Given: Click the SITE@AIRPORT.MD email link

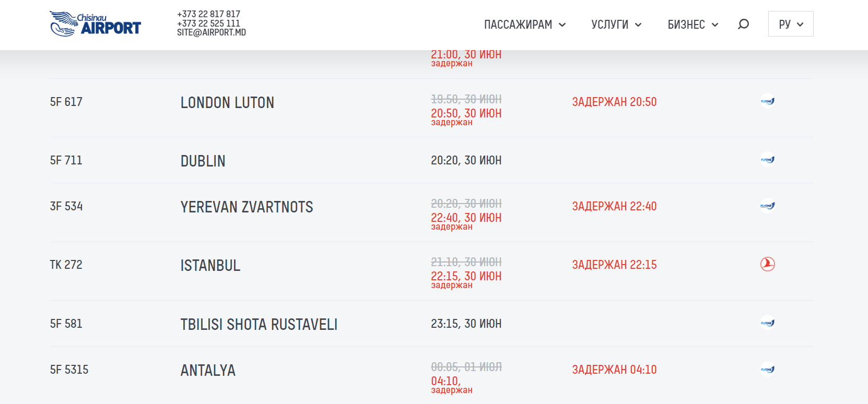Looking at the screenshot, I should (x=211, y=32).
